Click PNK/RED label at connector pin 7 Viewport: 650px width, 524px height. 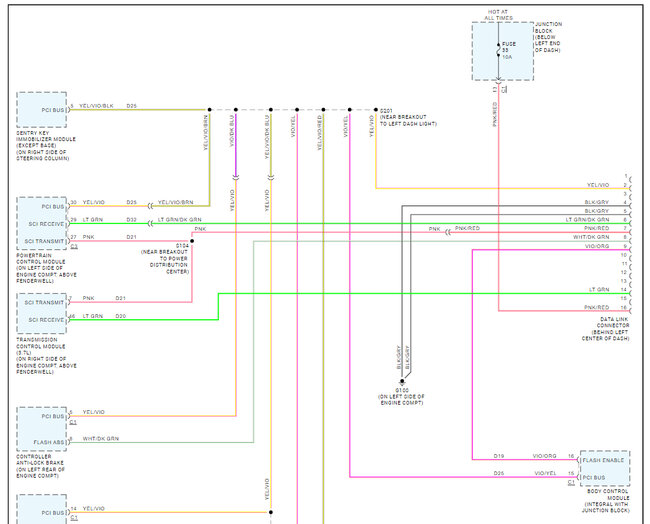(597, 228)
